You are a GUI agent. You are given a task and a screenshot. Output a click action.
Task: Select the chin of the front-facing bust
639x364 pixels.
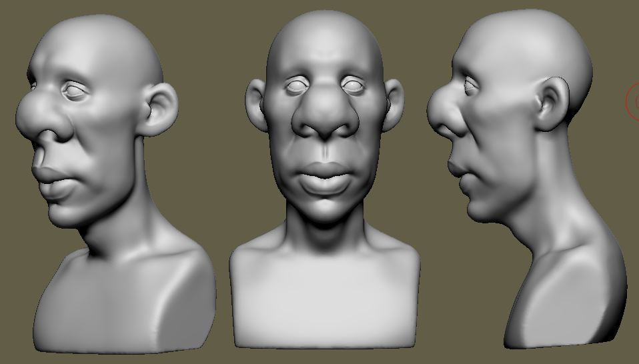[325, 209]
